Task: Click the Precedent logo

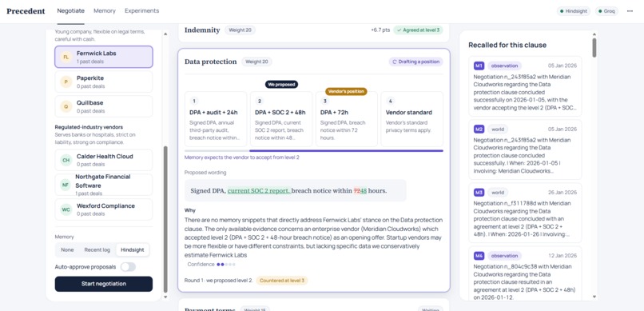Action: [x=26, y=11]
